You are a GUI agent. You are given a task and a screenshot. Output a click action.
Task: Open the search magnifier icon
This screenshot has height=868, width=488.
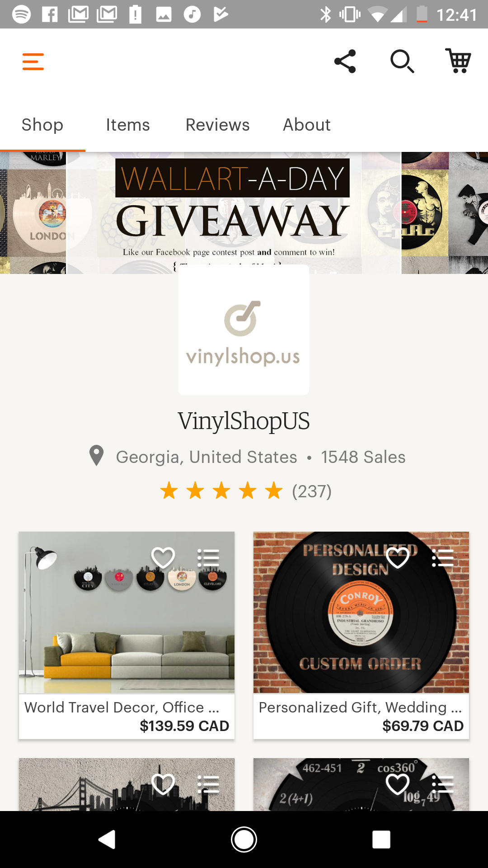tap(402, 61)
